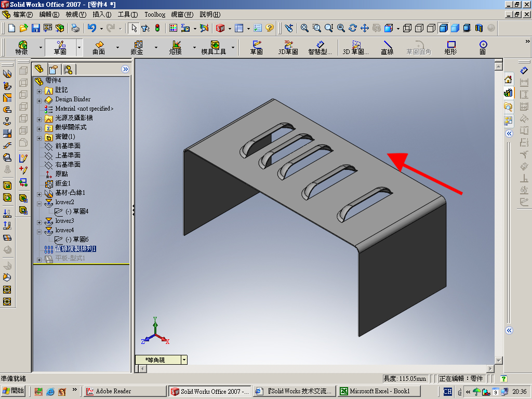This screenshot has width=532, height=399.
Task: Click the status bar help question icon
Action: click(x=503, y=379)
